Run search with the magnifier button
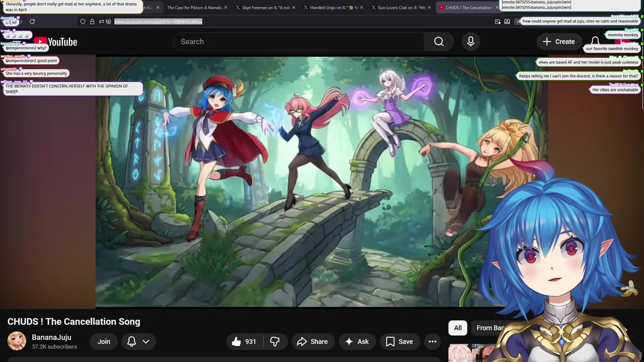 (439, 42)
